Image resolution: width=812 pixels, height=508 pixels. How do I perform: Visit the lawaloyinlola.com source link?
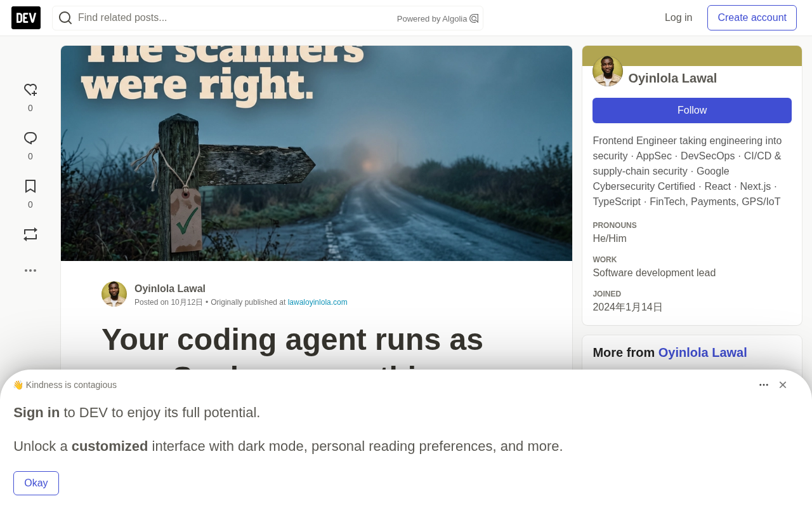318,302
